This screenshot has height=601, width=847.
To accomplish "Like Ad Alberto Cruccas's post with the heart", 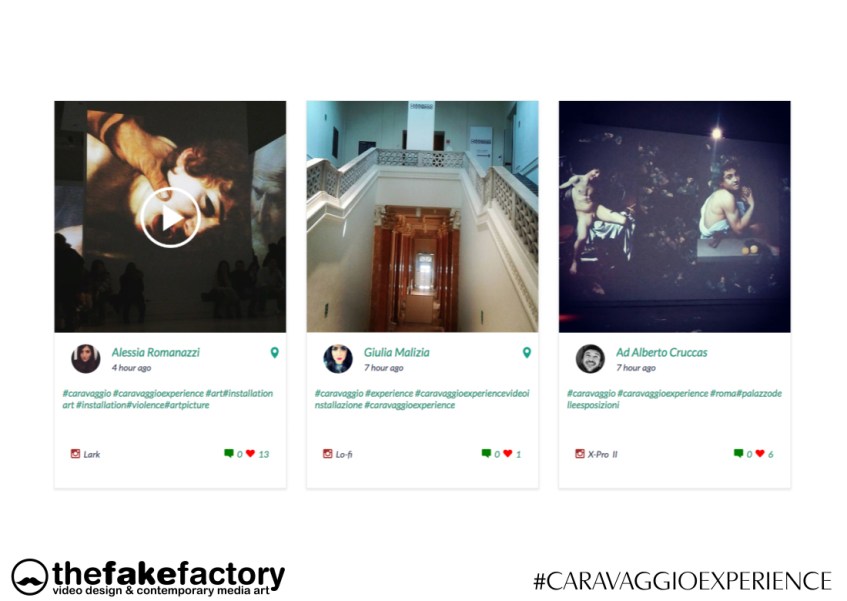I will [760, 453].
